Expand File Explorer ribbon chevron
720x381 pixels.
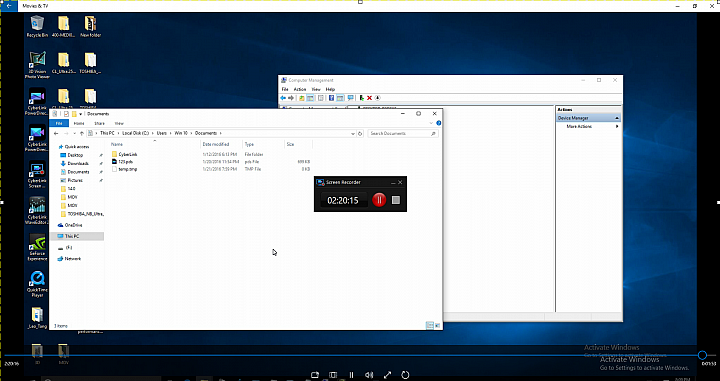pos(431,123)
